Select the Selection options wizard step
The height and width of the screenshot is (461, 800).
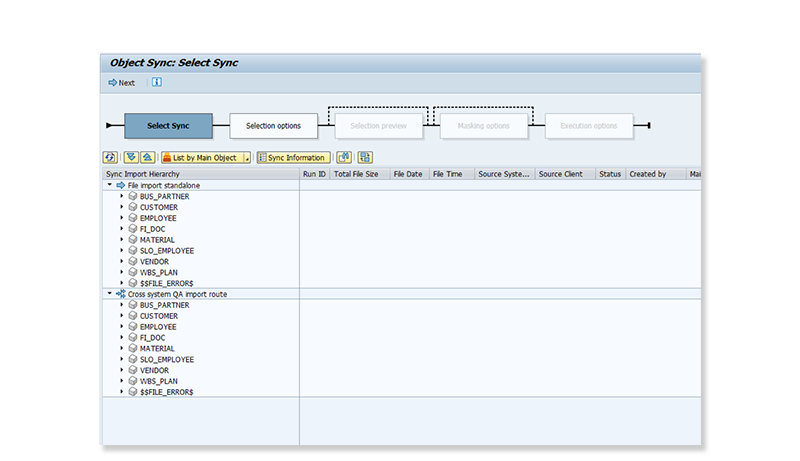273,126
